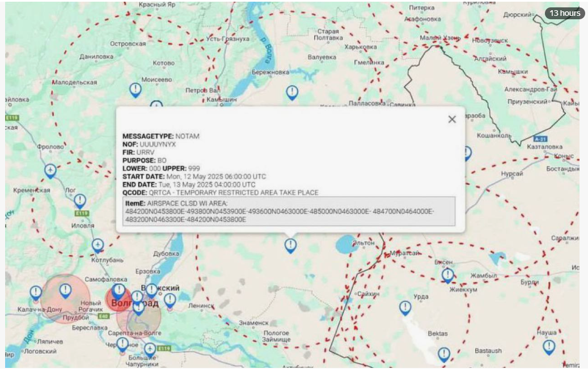Screen dimensions: 588x373
Task: Click the E119 shield near Большие Чапурники
Action: 164,348
